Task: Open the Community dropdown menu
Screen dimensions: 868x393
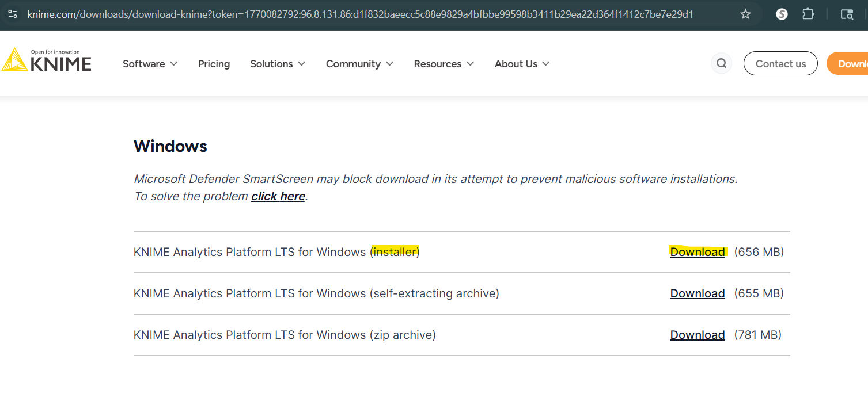Action: tap(359, 64)
